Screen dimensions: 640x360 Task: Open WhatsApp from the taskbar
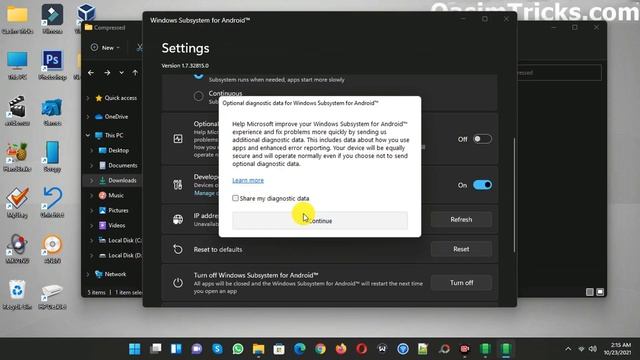pos(238,349)
